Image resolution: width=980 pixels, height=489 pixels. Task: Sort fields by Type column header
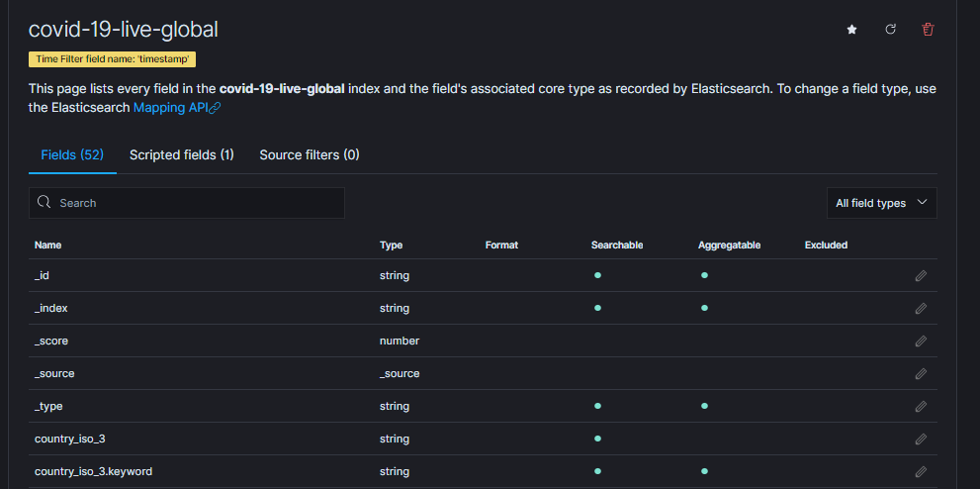[x=391, y=244]
